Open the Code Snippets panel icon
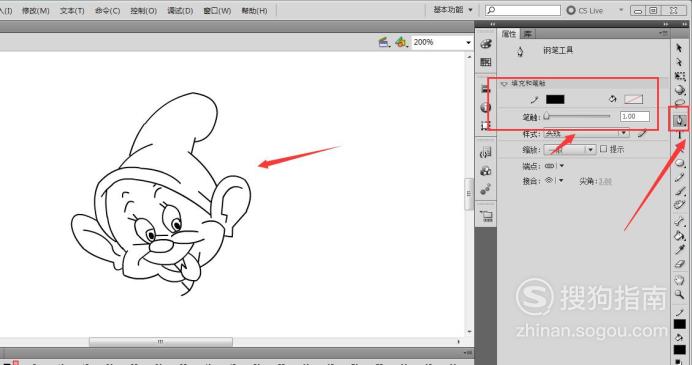692x365 pixels. pos(485,153)
